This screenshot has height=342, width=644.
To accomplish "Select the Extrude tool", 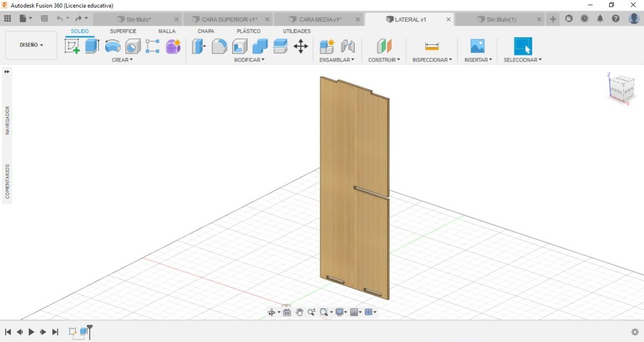I will tap(92, 46).
